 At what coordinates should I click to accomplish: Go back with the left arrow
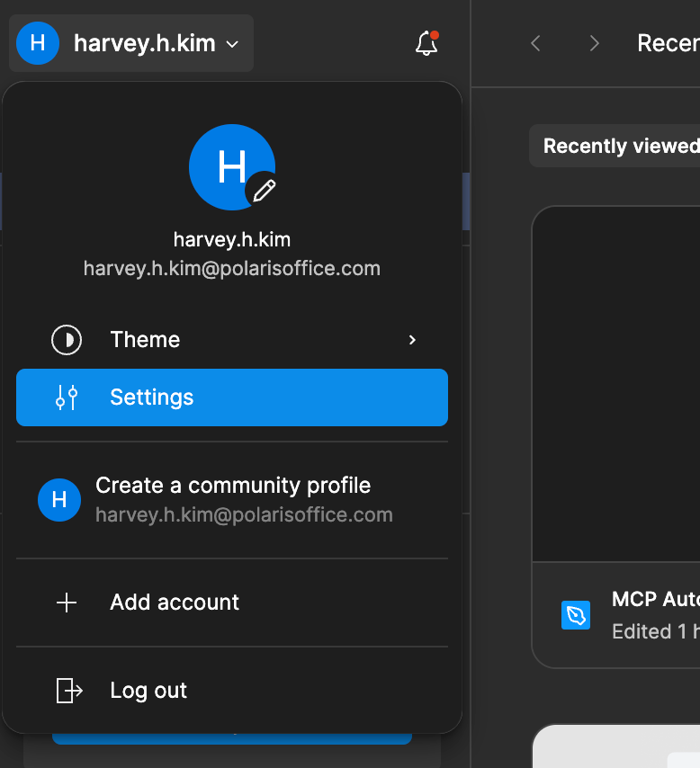point(535,43)
